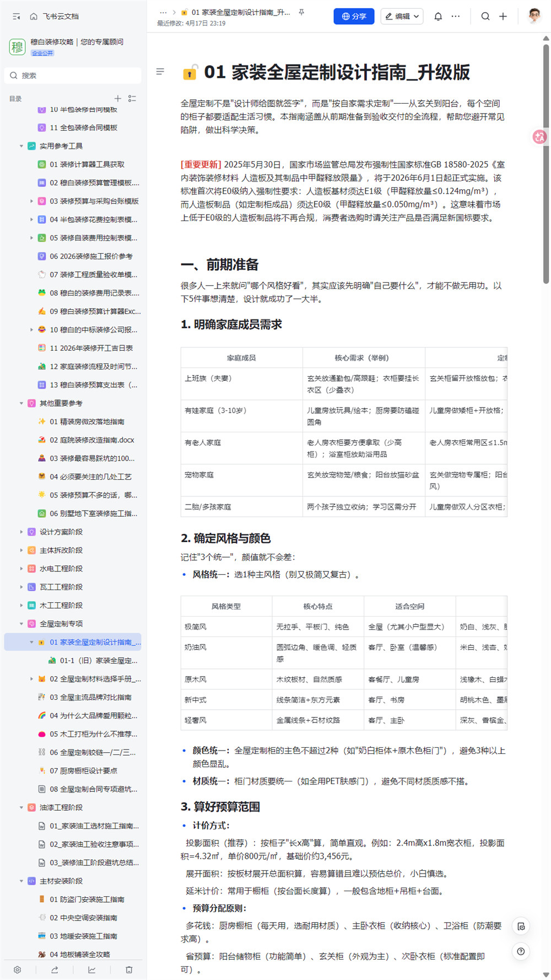Click the 企业公开 tag
This screenshot has width=551, height=980.
coord(42,53)
